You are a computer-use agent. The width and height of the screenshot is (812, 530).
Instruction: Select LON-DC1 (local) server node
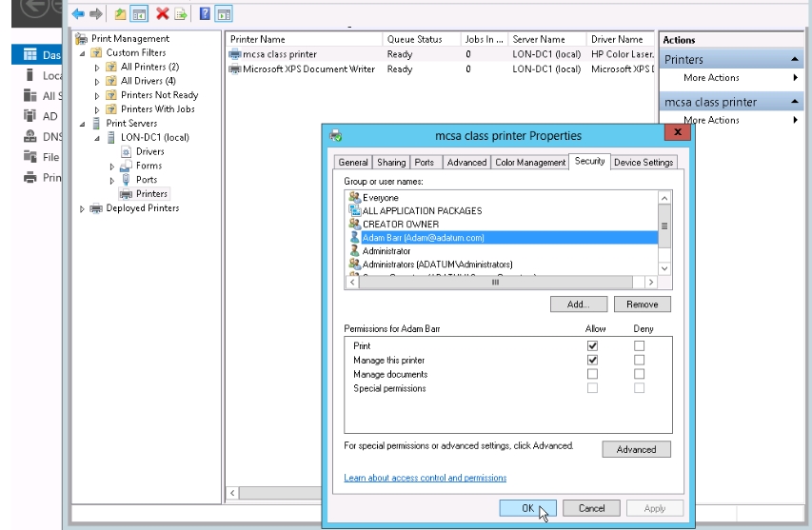[x=155, y=137]
